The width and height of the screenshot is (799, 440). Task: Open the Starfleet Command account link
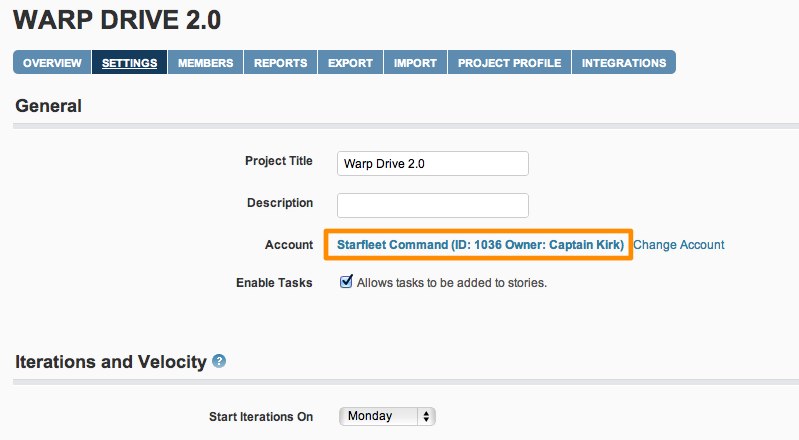481,245
